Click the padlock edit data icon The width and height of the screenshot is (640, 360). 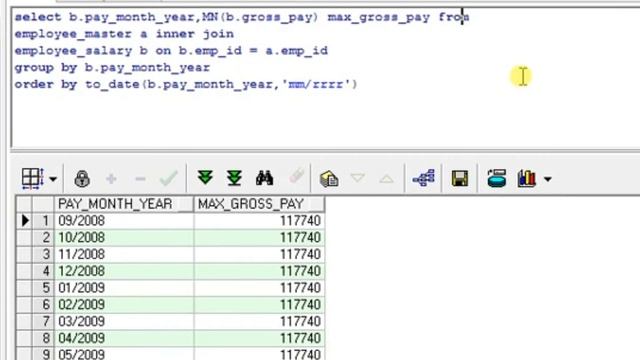click(x=82, y=178)
